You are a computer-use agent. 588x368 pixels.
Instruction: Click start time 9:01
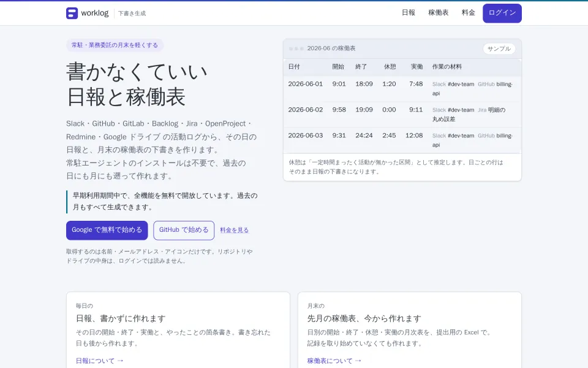[x=339, y=84]
